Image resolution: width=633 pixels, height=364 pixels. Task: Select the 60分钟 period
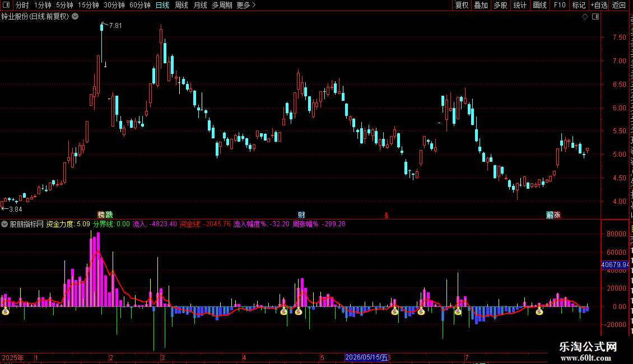tap(140, 5)
